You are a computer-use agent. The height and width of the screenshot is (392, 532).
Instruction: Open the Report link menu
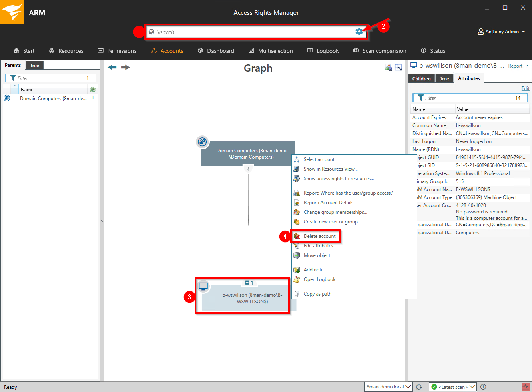(518, 66)
